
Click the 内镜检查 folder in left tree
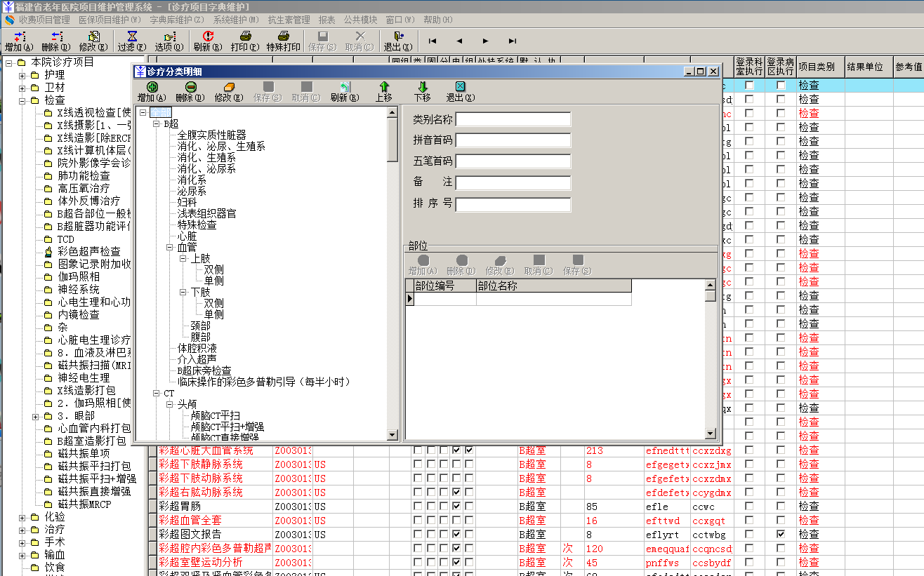[78, 314]
